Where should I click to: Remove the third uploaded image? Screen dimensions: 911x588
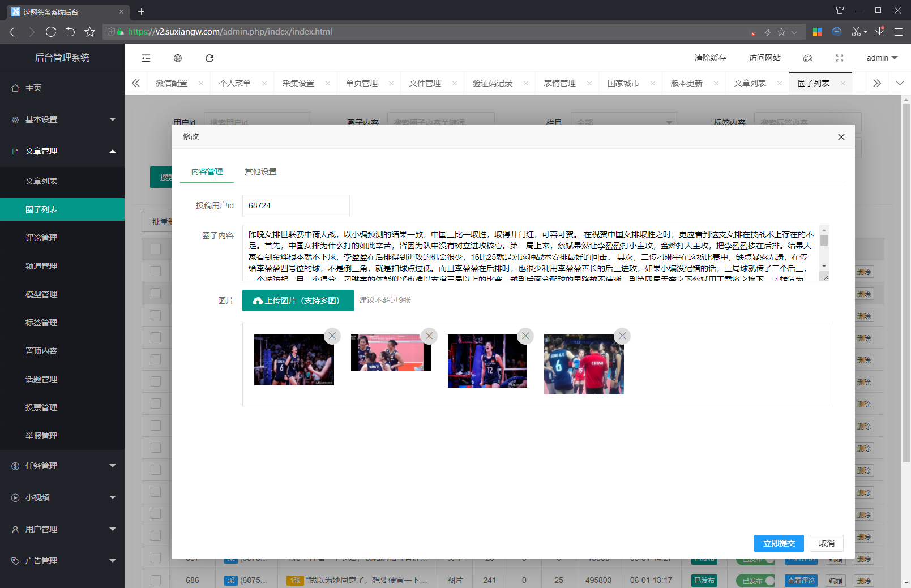[x=525, y=336]
